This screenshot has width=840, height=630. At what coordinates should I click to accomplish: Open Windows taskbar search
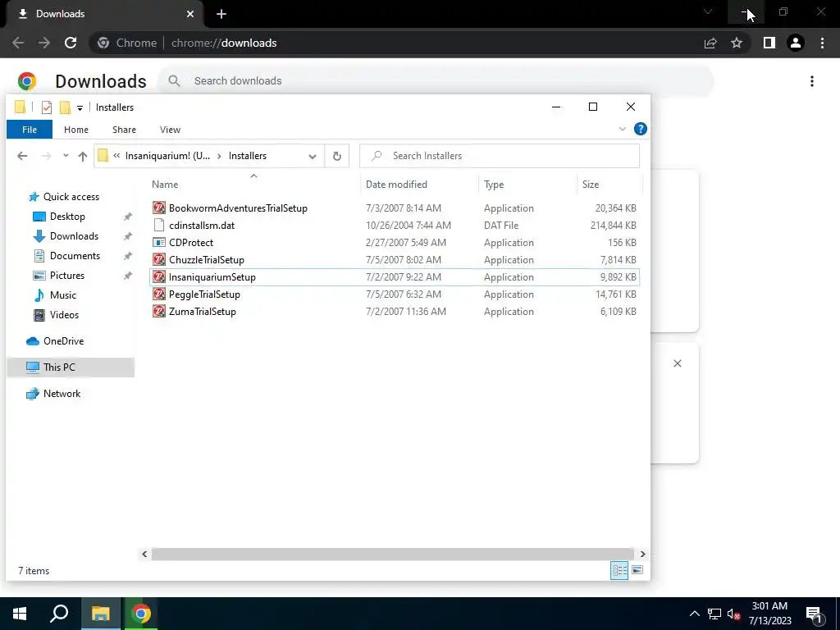59,614
